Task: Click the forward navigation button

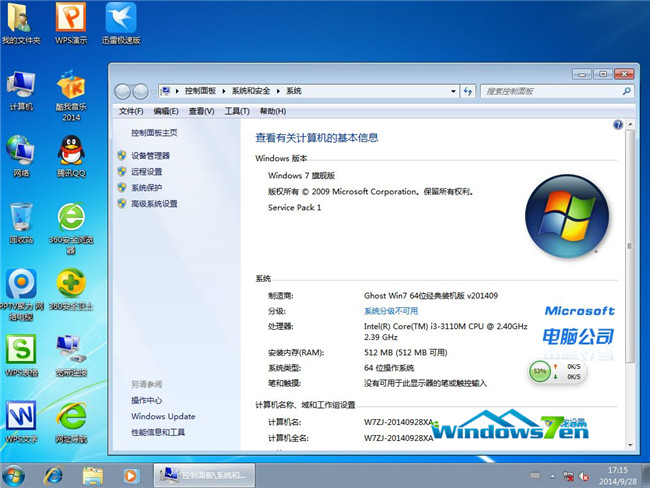Action: tap(141, 92)
